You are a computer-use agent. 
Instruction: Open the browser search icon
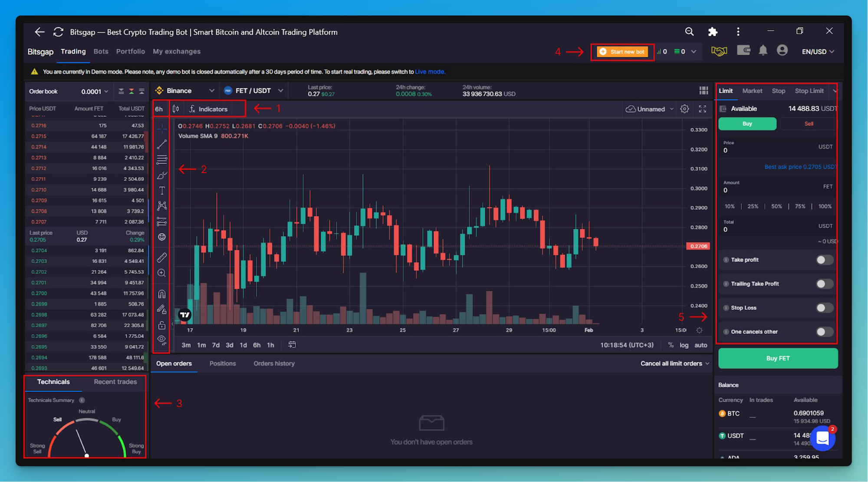tap(689, 32)
